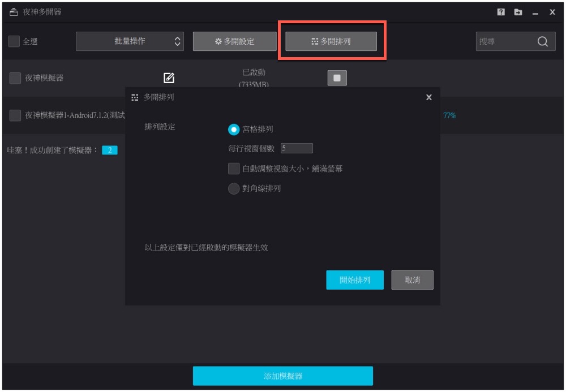Click 開始排列 to start arranging
Viewport: 566px width, 392px height.
355,280
